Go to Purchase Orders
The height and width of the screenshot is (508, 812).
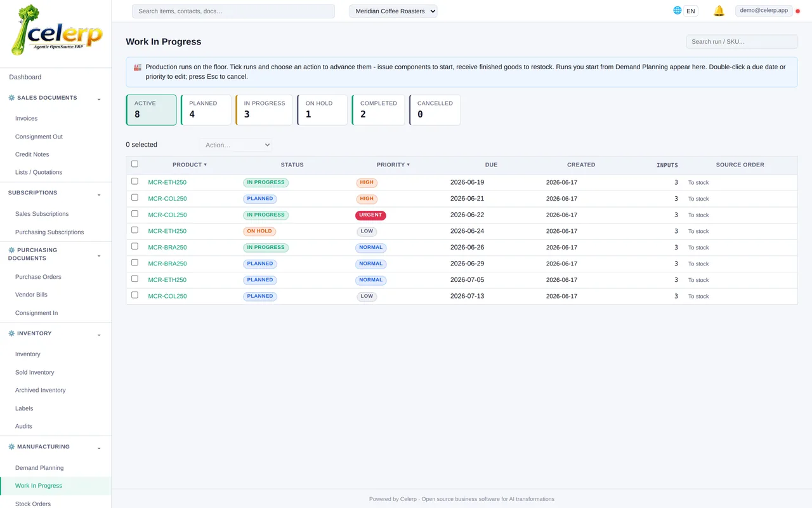[38, 277]
